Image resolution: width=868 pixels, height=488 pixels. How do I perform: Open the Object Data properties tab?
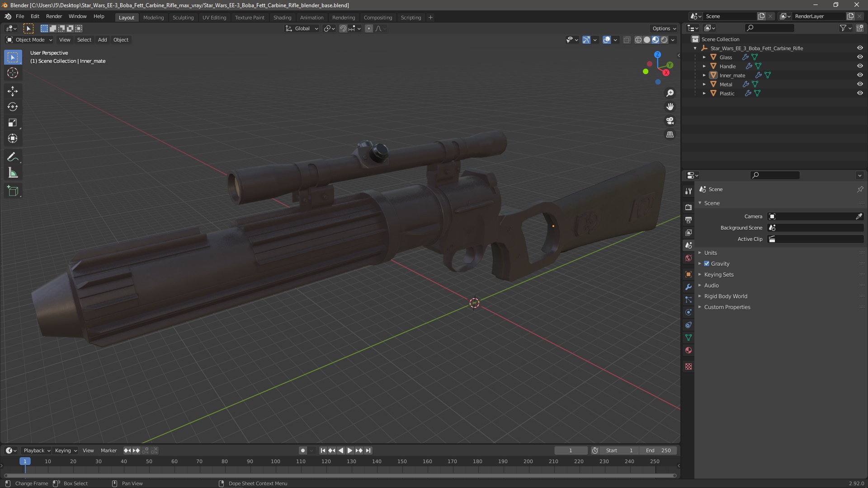(x=689, y=338)
